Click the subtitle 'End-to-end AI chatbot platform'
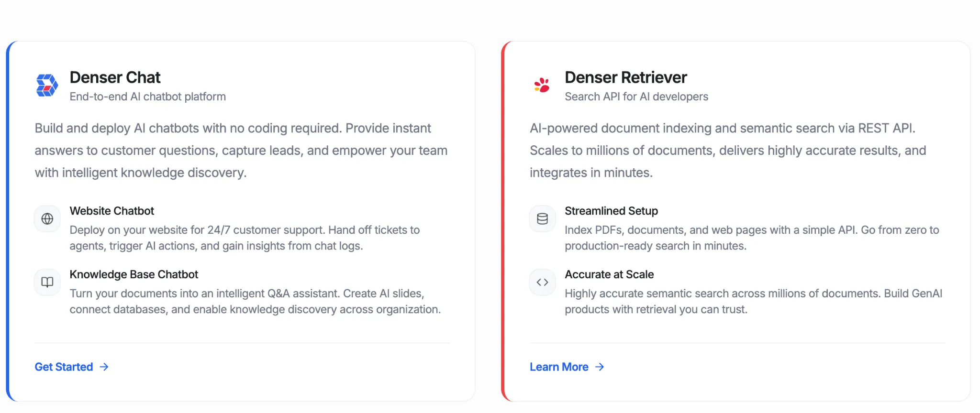 (147, 97)
